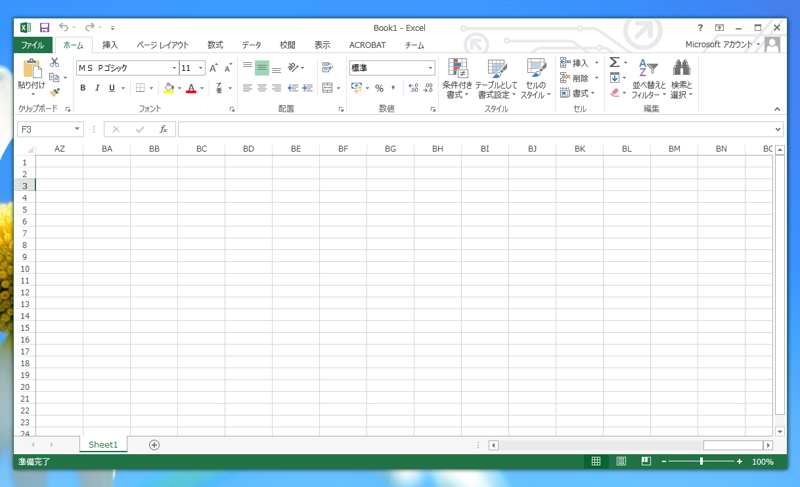Click the Cut scissors icon

pos(55,63)
